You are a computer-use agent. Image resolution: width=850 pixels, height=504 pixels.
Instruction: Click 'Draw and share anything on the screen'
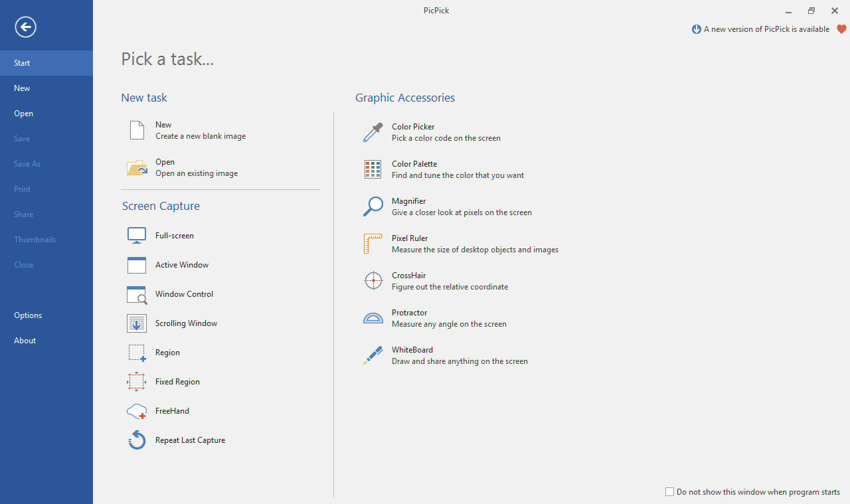[460, 361]
